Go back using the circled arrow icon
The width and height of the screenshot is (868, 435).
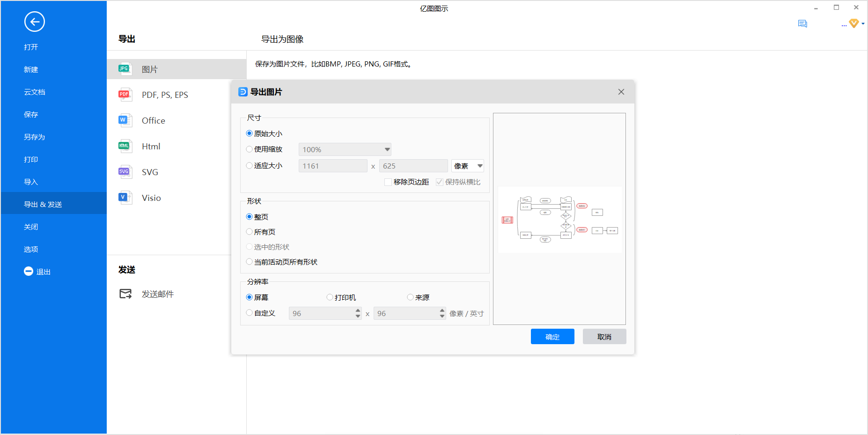tap(35, 22)
